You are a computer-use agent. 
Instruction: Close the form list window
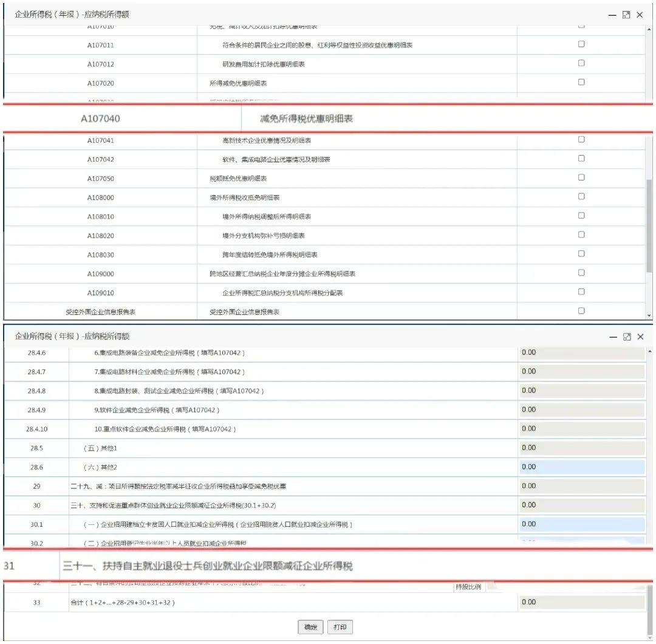click(640, 15)
